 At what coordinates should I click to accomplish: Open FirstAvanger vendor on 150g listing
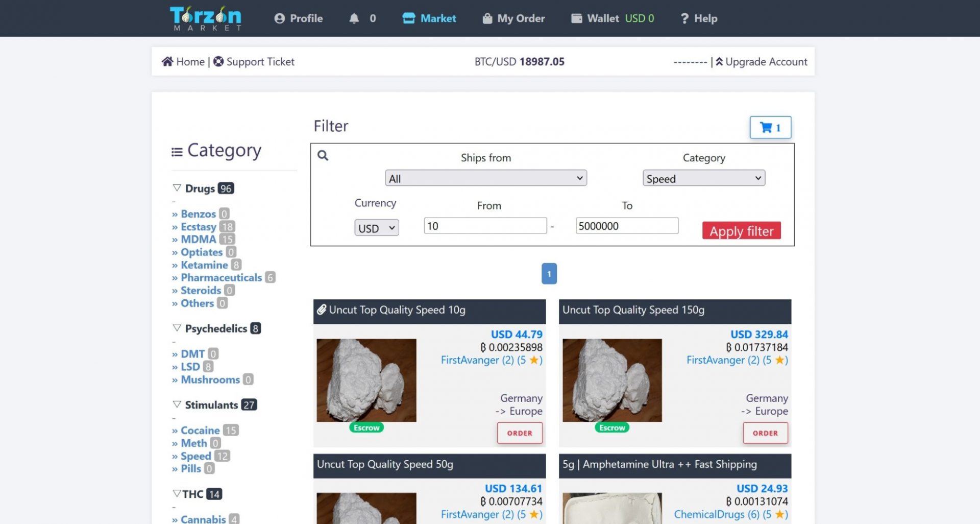pyautogui.click(x=737, y=360)
